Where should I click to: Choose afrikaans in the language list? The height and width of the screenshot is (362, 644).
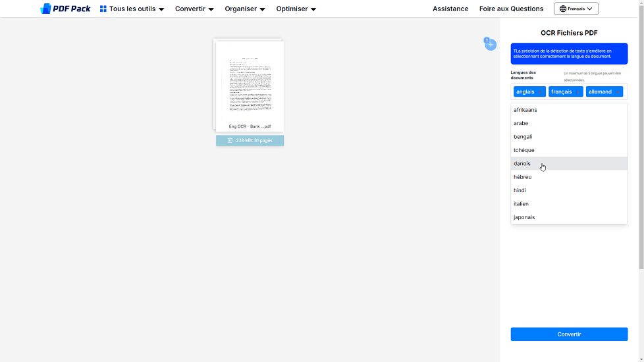point(525,110)
